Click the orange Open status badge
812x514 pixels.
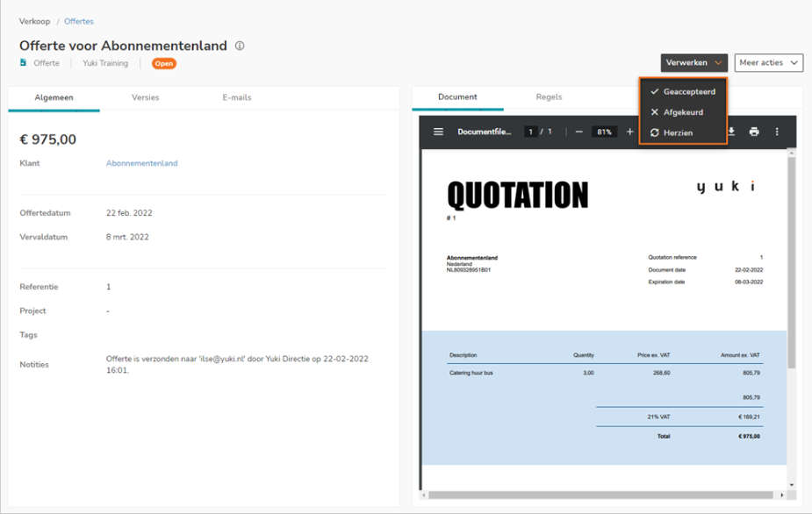[163, 63]
